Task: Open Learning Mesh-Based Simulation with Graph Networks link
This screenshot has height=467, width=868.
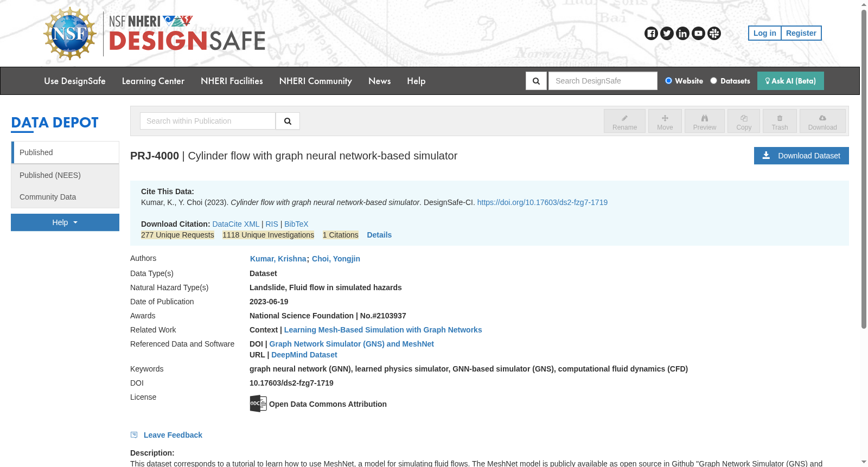Action: point(383,330)
